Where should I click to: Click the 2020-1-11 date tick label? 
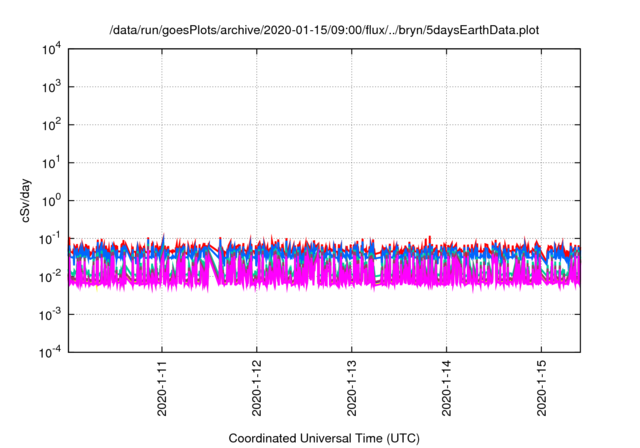(x=162, y=388)
